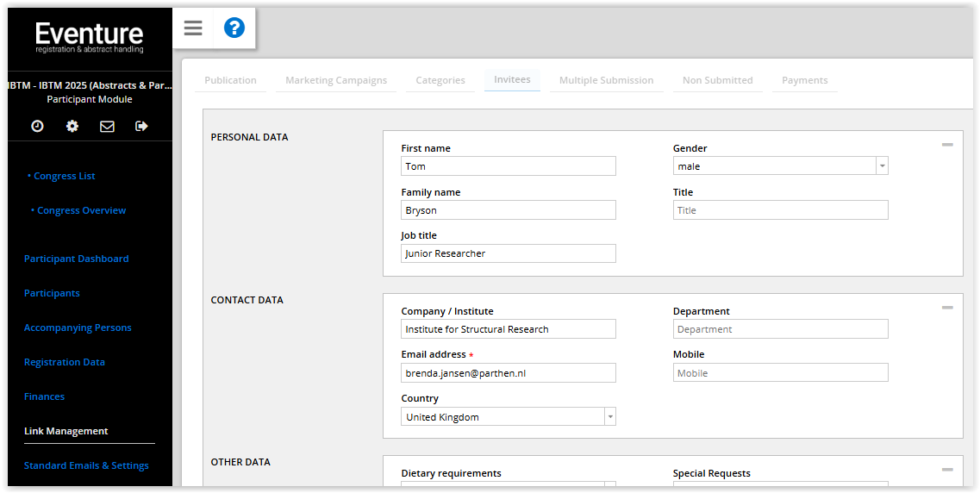Screen dimensions: 980x493
Task: Collapse the Contact Data panel
Action: pos(947,308)
